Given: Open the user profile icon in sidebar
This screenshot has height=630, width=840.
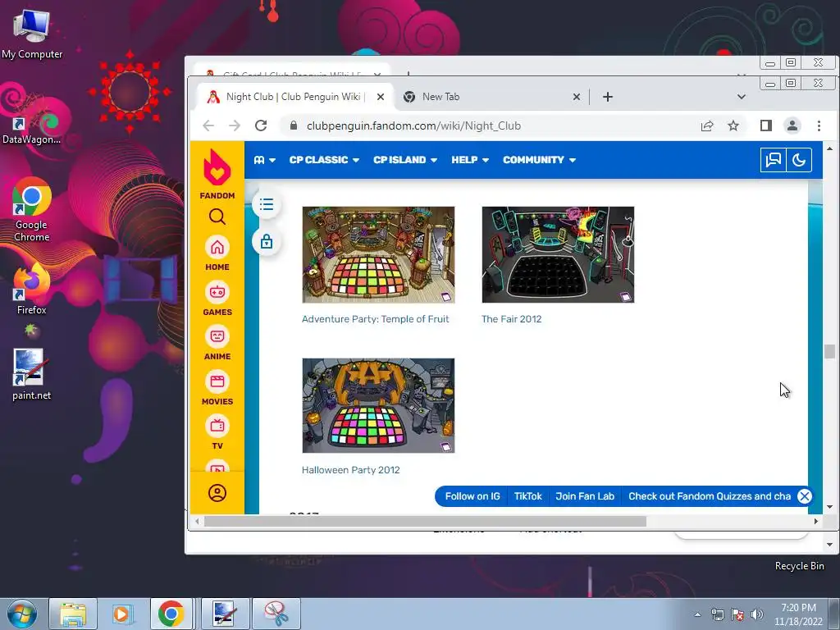Looking at the screenshot, I should pyautogui.click(x=217, y=493).
